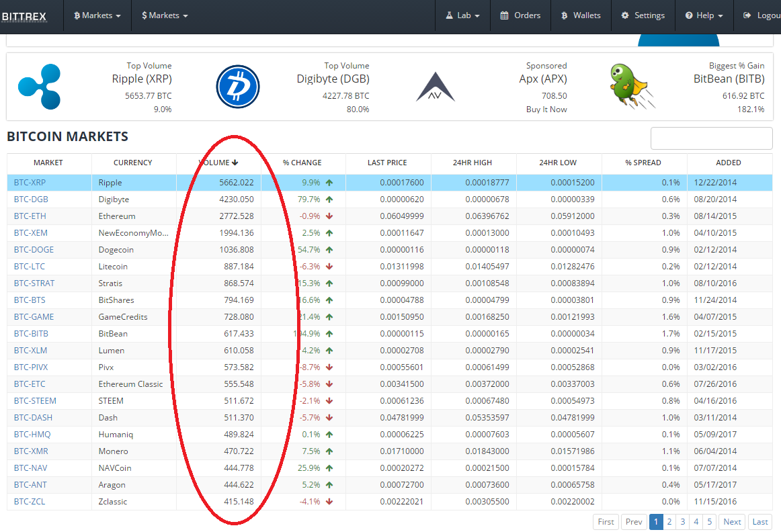This screenshot has width=781, height=532.
Task: Sort by the ADDED column header
Action: 729,163
